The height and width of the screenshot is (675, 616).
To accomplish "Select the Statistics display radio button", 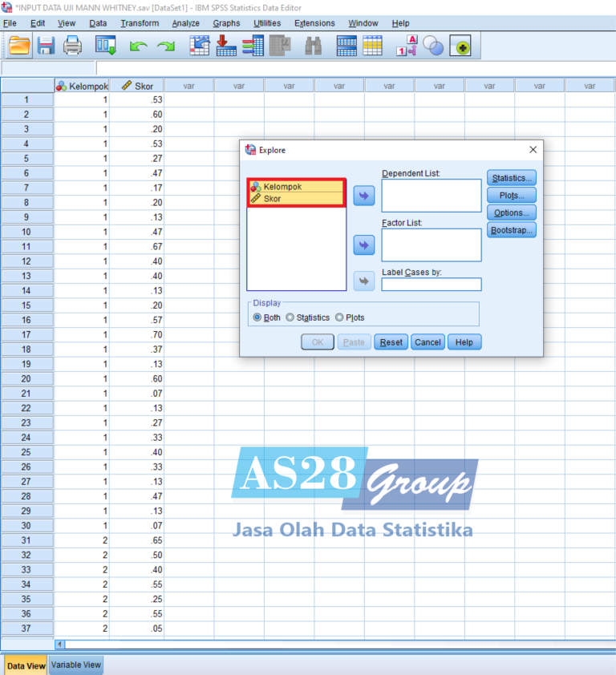I will (x=290, y=317).
